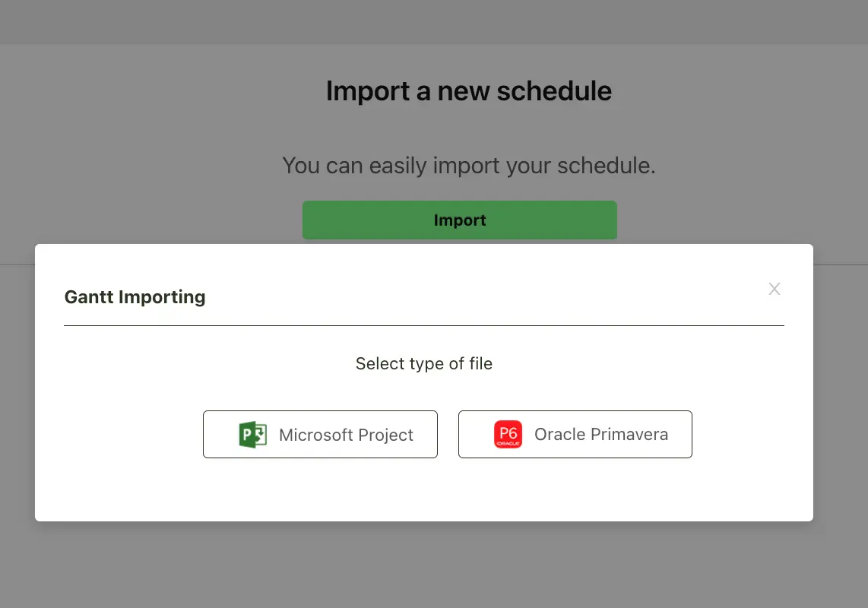This screenshot has width=868, height=608.
Task: Click the divider line under Gantt Importing
Action: pos(424,325)
